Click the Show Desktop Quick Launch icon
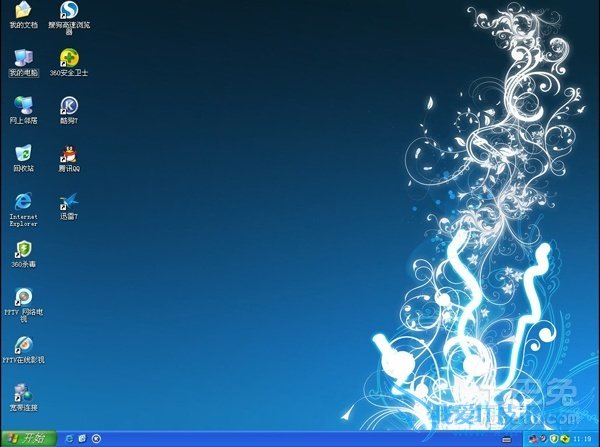Viewport: 600px width, 447px height. 82,438
